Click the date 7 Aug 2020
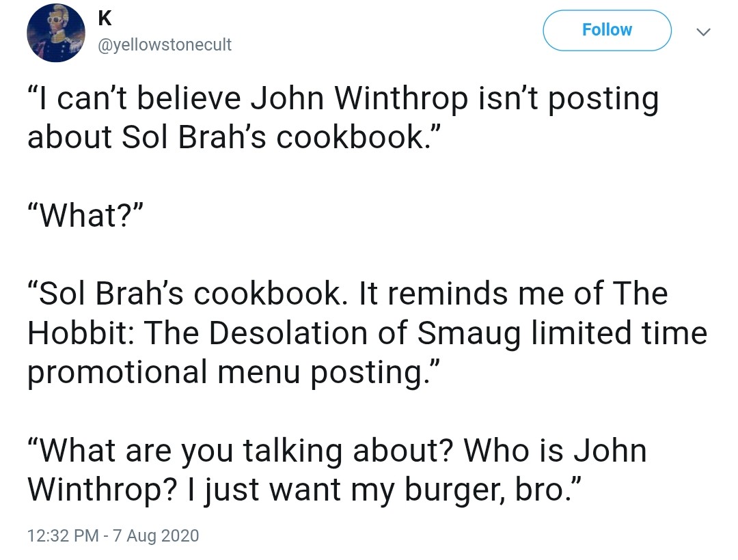 click(x=156, y=535)
